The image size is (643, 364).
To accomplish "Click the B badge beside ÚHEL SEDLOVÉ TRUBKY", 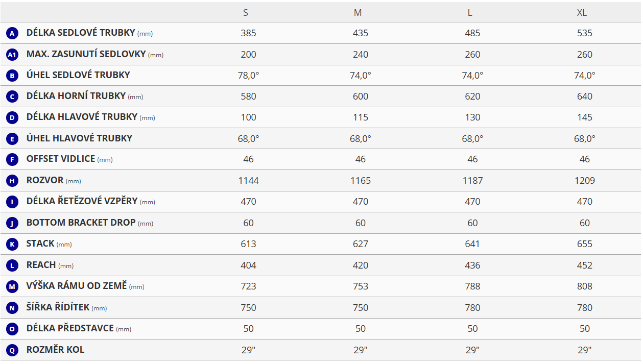I will (x=12, y=76).
